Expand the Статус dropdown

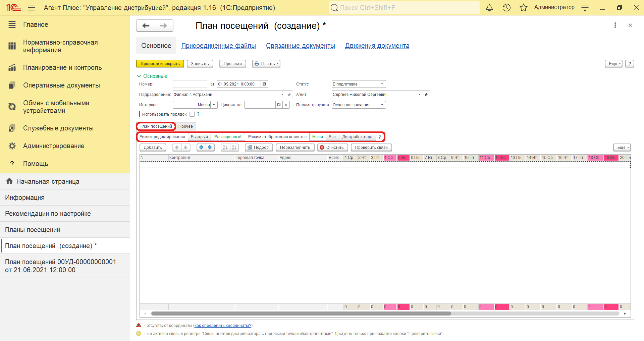coord(382,84)
